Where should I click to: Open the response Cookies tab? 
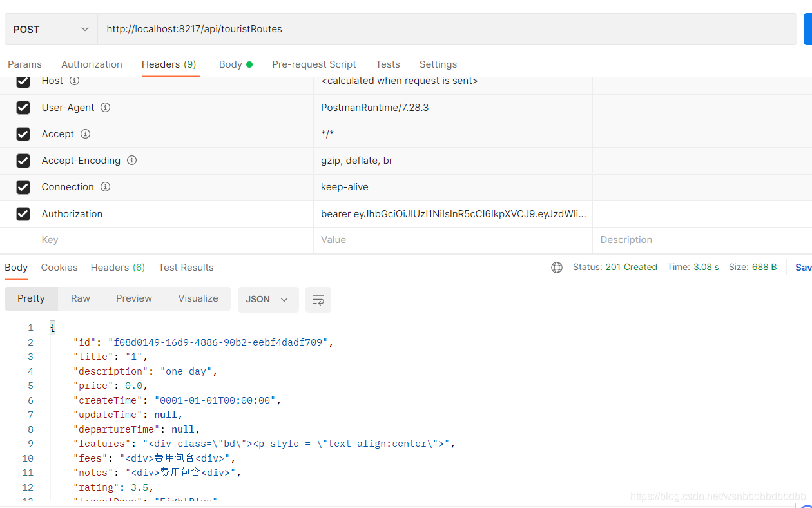coord(59,268)
